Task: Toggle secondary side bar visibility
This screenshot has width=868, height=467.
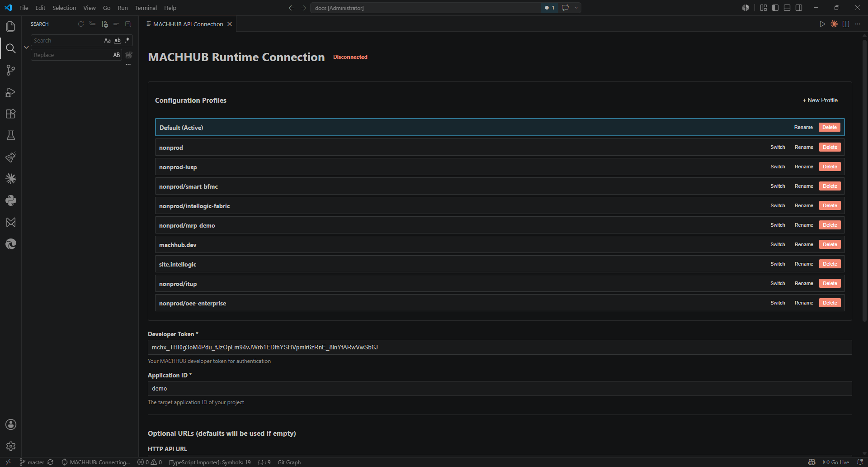Action: tap(799, 8)
